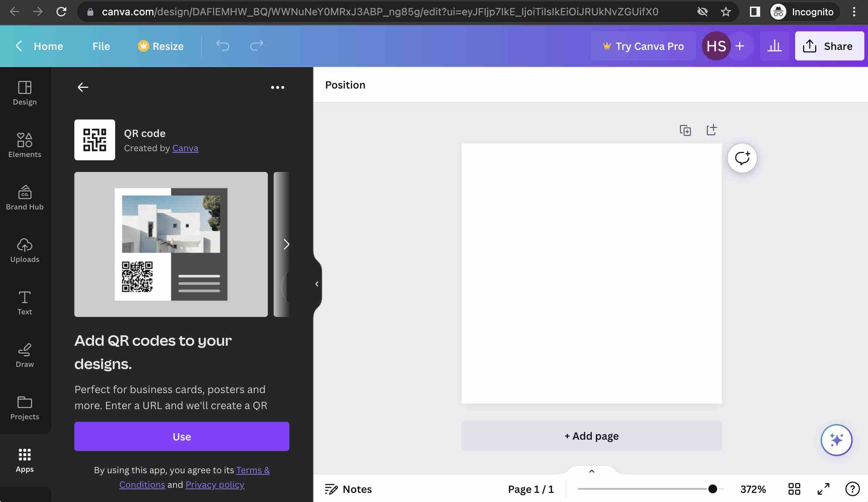This screenshot has width=868, height=502.
Task: Open the Elements panel
Action: (25, 145)
